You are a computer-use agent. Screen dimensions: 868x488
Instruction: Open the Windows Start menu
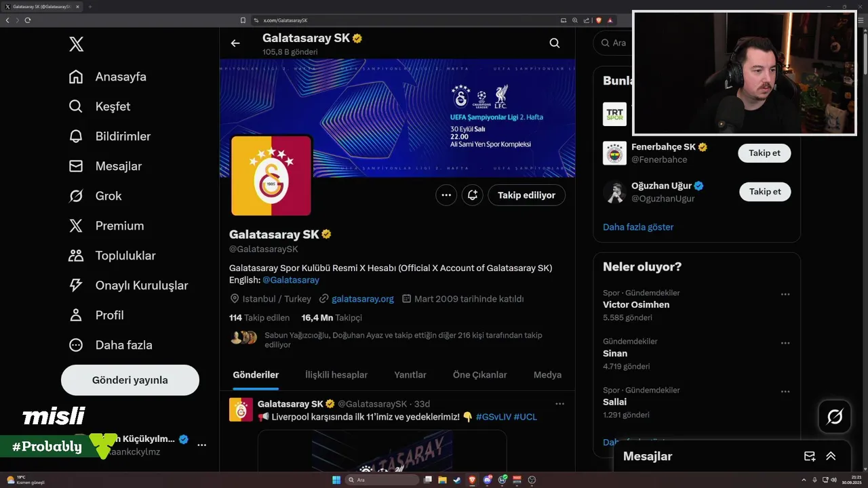(x=336, y=480)
